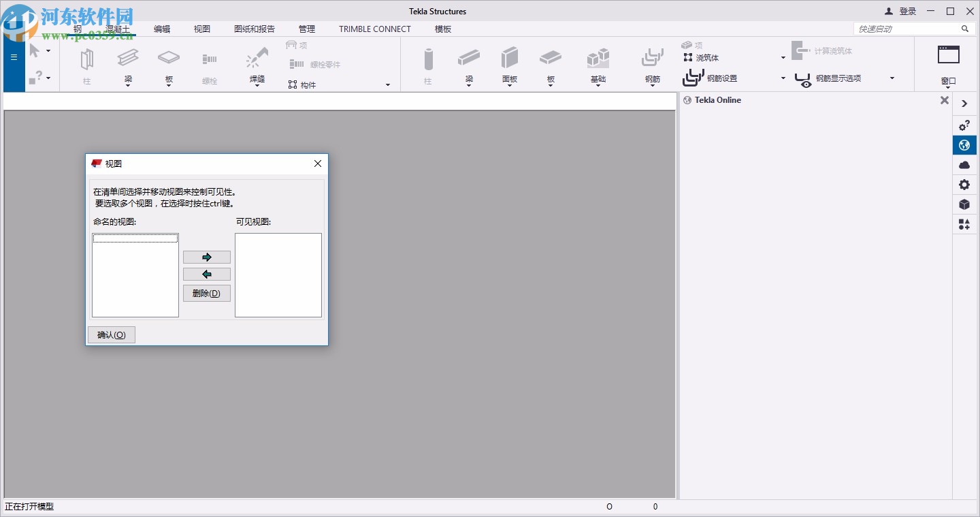This screenshot has height=517, width=980.
Task: Click the Tekla Online globe side icon
Action: 964,145
